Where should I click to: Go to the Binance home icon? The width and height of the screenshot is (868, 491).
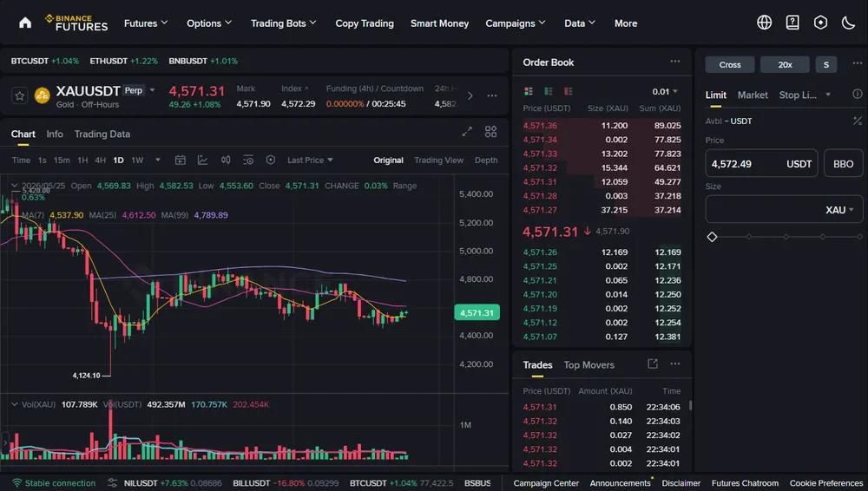click(25, 23)
